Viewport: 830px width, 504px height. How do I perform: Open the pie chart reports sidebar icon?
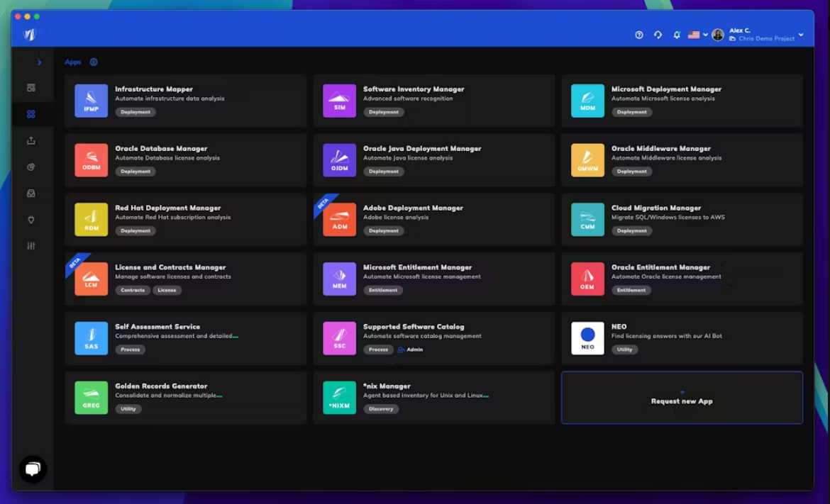pyautogui.click(x=31, y=167)
